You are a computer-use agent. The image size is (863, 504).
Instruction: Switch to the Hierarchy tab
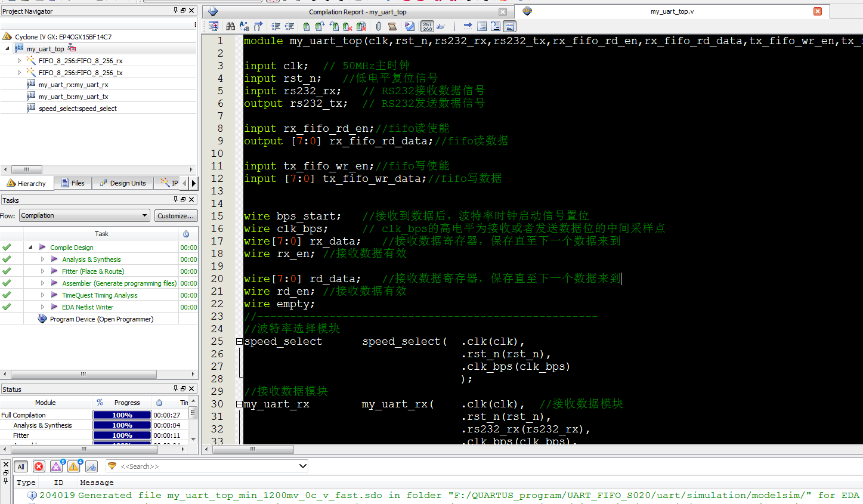(27, 183)
